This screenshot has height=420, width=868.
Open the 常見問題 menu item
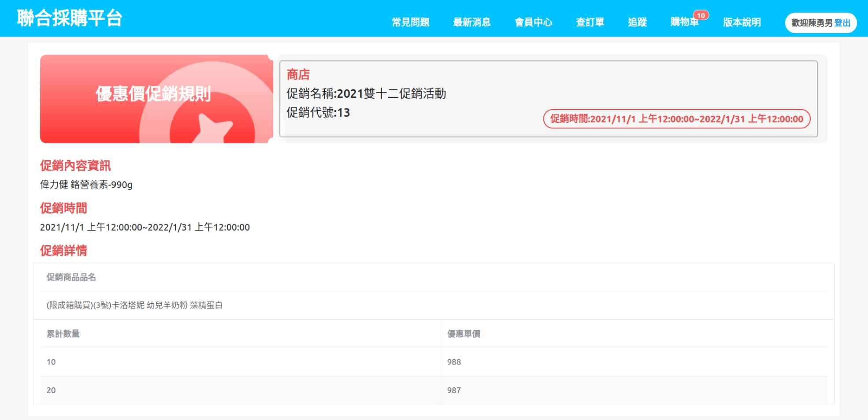411,22
